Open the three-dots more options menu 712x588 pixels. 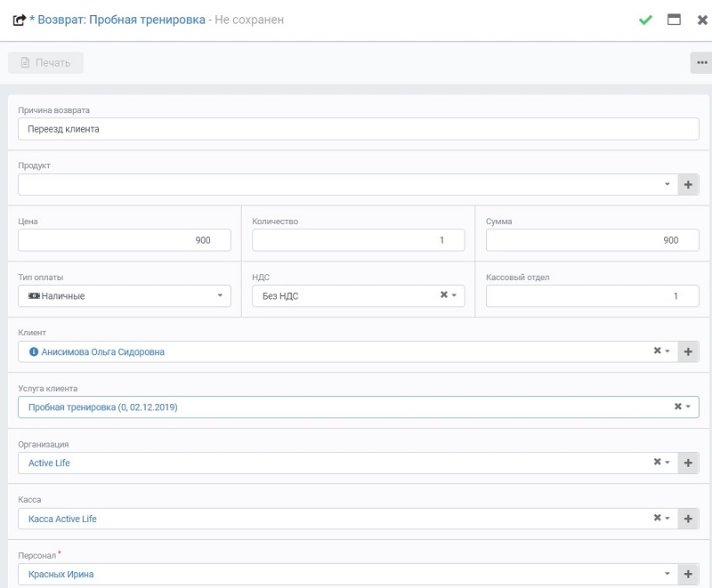[x=702, y=62]
